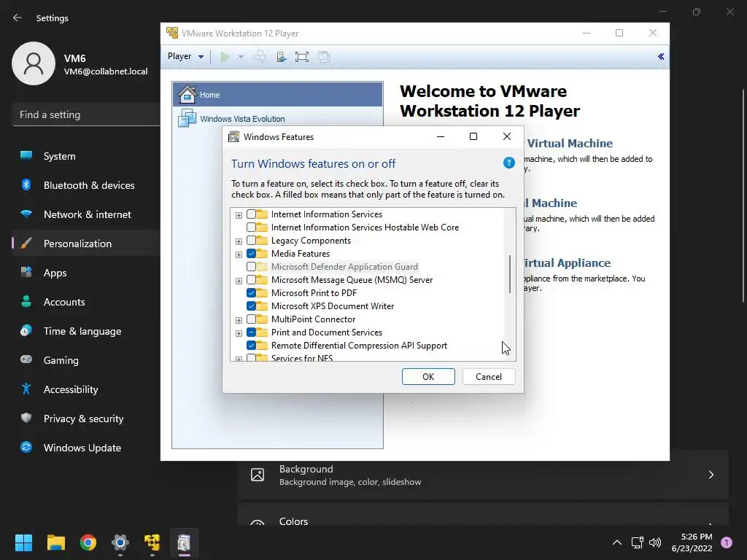The image size is (747, 560).
Task: Open Apps settings category
Action: tap(86, 273)
